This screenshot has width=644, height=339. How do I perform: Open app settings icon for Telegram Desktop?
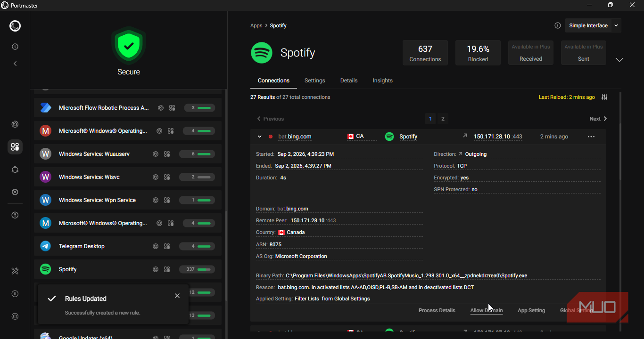167,246
